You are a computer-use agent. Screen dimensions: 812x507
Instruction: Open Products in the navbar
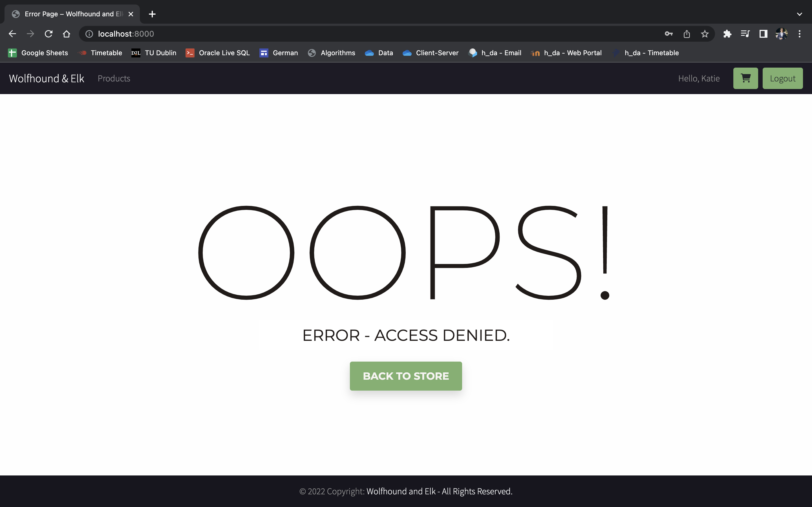114,79
